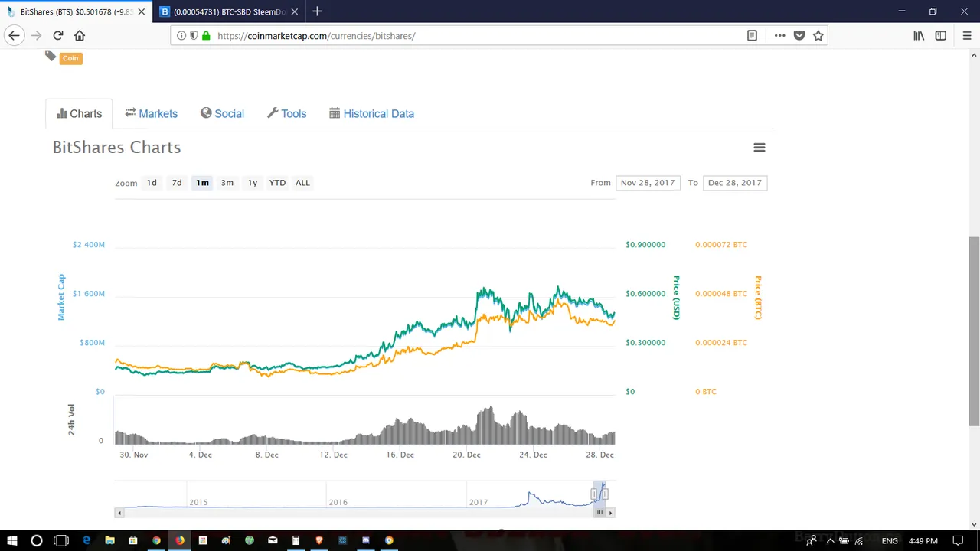Open page actions three-dot menu
This screenshot has width=980, height=551.
point(779,35)
